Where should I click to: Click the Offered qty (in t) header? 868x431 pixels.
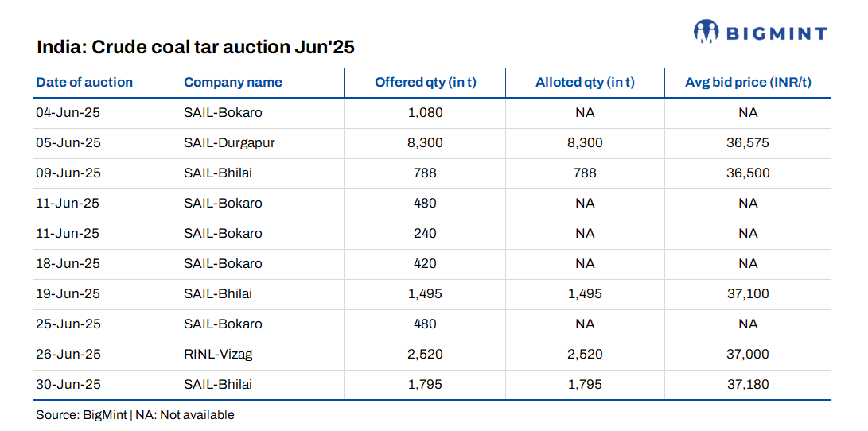[425, 82]
